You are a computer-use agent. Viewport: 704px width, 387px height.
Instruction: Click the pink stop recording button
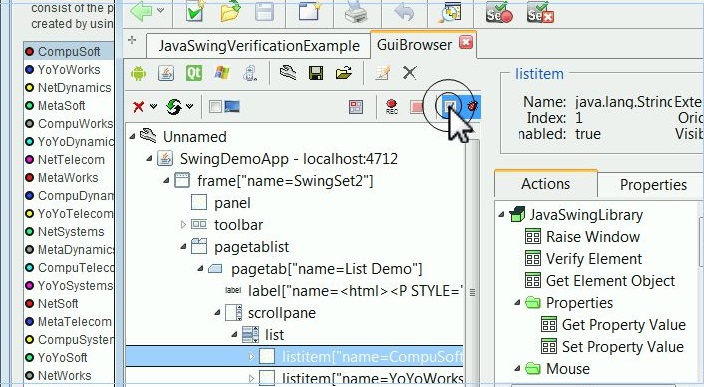[417, 107]
